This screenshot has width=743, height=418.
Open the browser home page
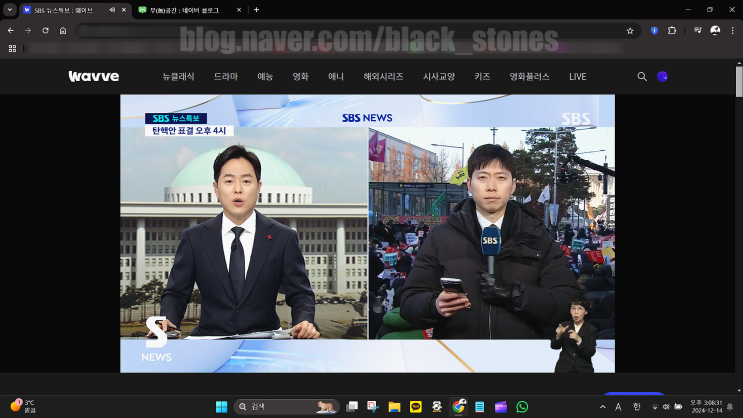63,30
